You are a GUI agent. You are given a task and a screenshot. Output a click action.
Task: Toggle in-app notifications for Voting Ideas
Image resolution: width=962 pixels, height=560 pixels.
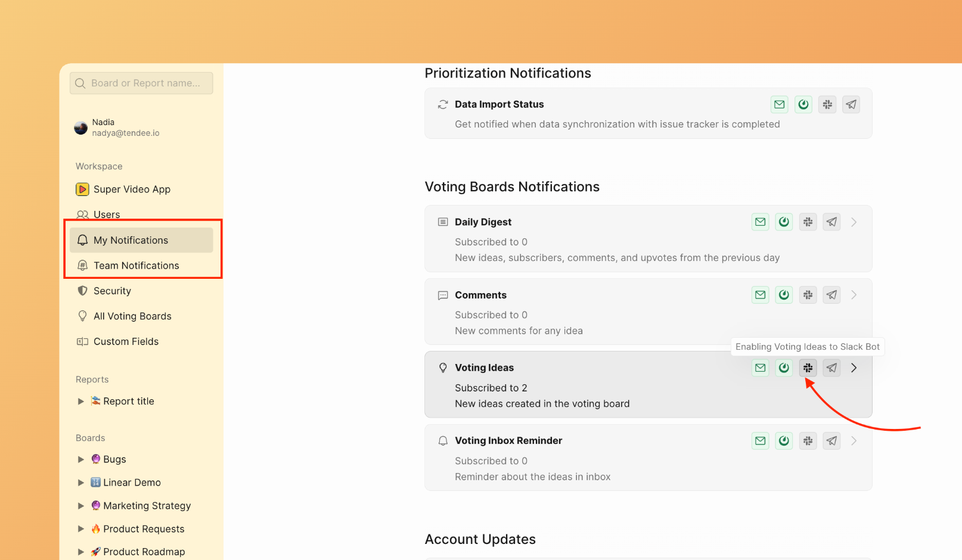784,368
